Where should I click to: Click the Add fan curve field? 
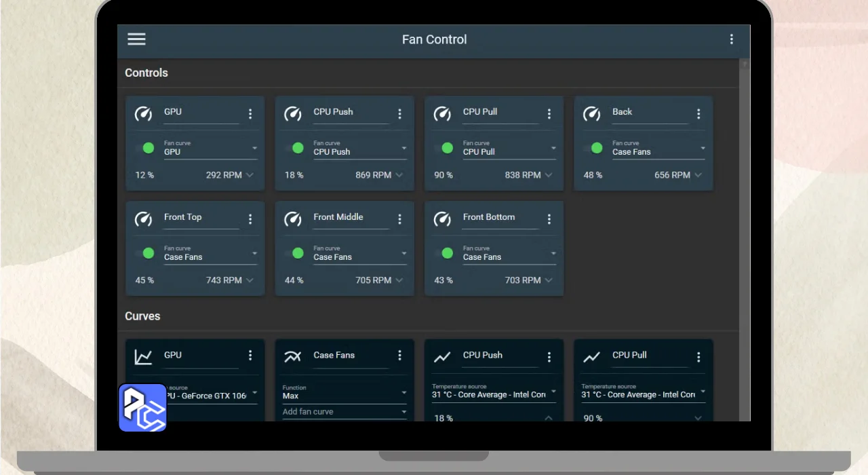tap(344, 411)
